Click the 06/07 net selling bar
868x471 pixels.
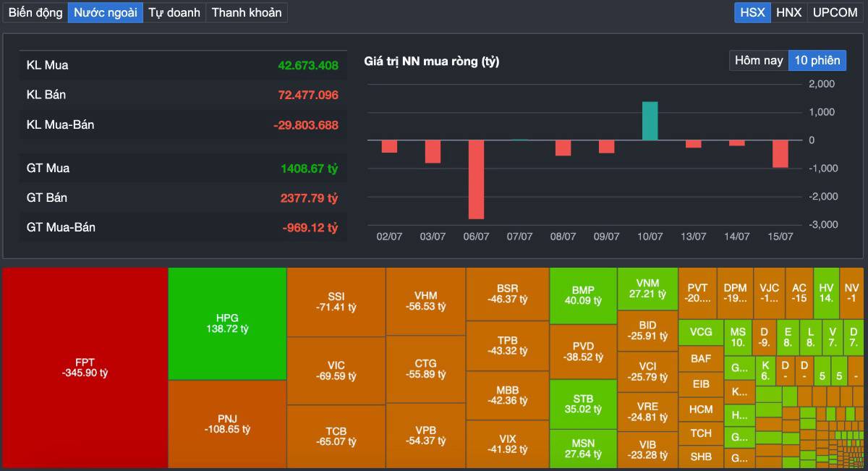coord(476,179)
